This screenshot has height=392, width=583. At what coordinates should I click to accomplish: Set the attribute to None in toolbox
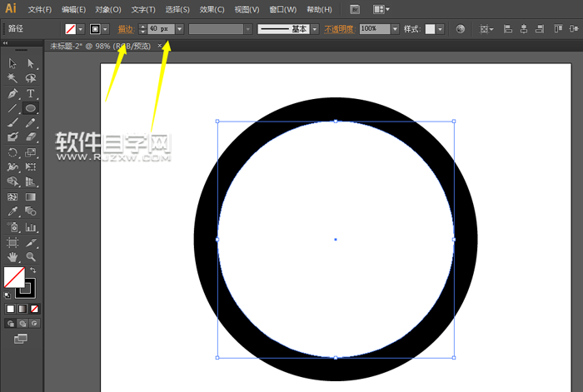coord(34,309)
